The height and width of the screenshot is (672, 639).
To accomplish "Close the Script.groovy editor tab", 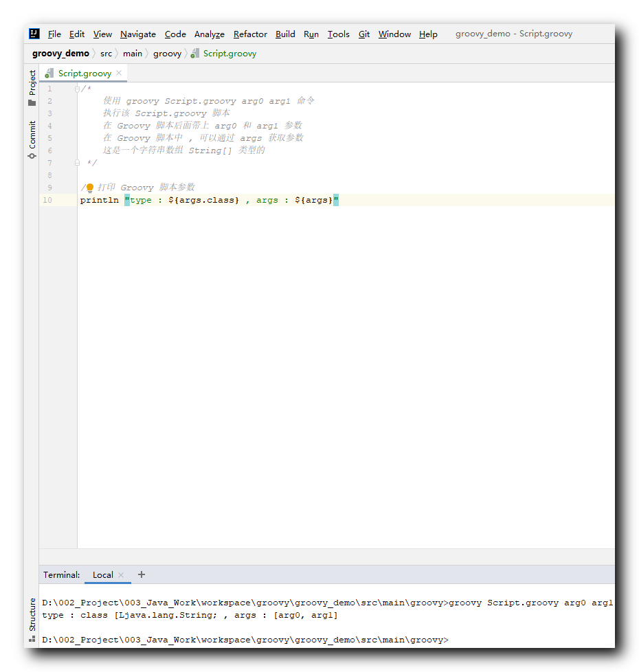I will pos(119,74).
